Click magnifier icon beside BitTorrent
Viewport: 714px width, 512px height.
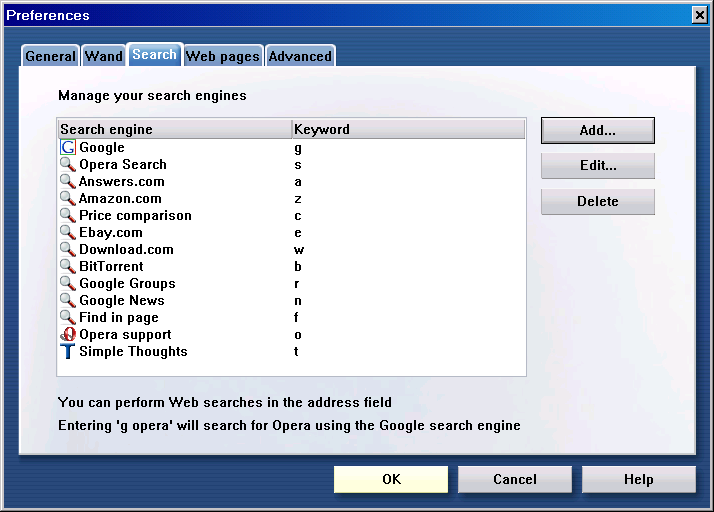(68, 266)
